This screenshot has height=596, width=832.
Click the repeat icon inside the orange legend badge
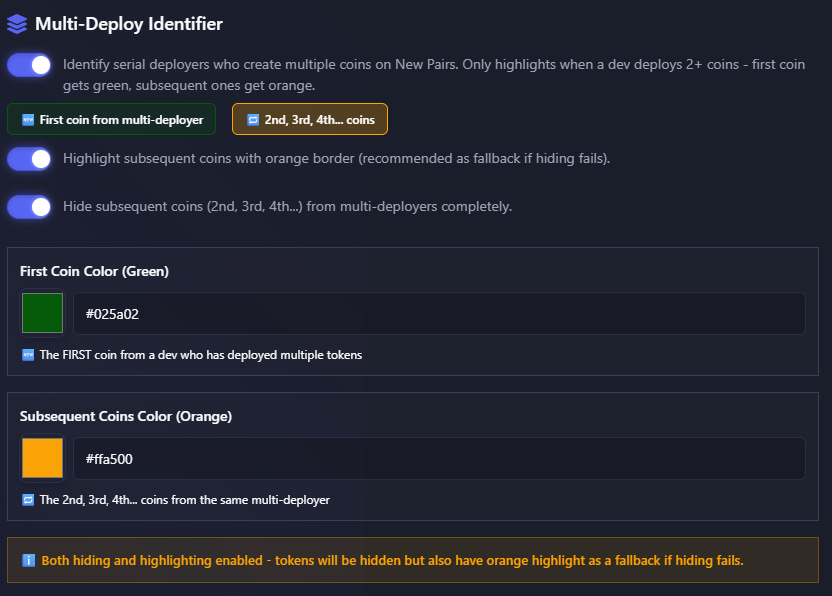point(250,118)
